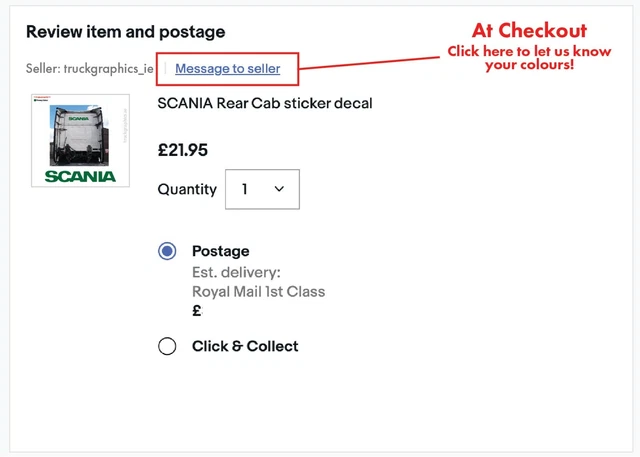640x457 pixels.
Task: Click the Quantity label
Action: tap(187, 189)
